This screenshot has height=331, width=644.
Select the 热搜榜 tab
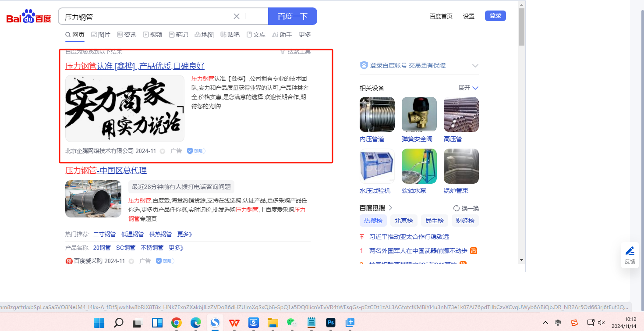(x=373, y=221)
